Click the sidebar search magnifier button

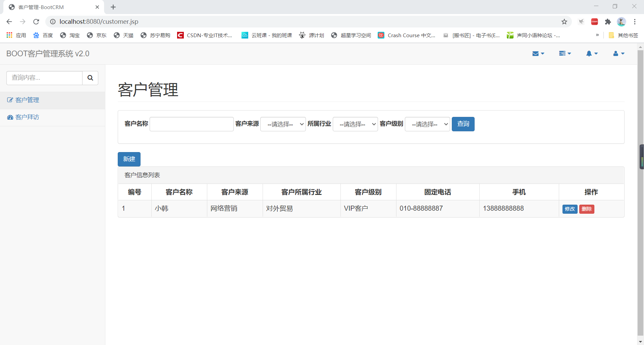(90, 78)
